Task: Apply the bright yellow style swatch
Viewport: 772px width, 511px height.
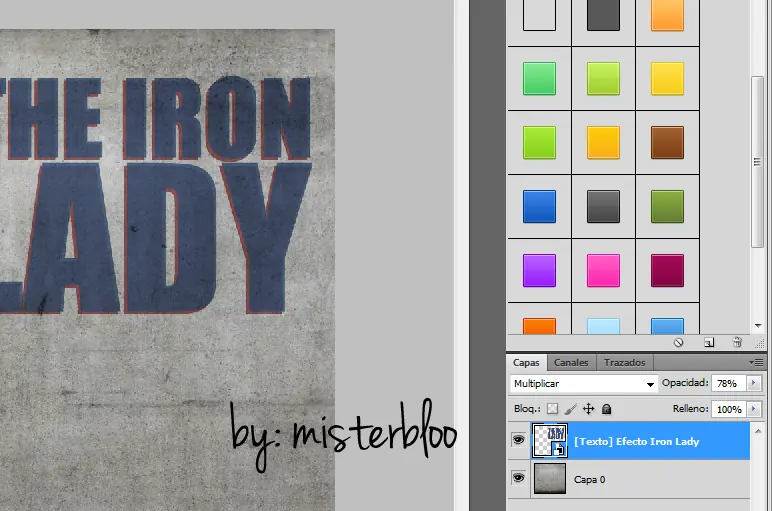Action: (667, 78)
